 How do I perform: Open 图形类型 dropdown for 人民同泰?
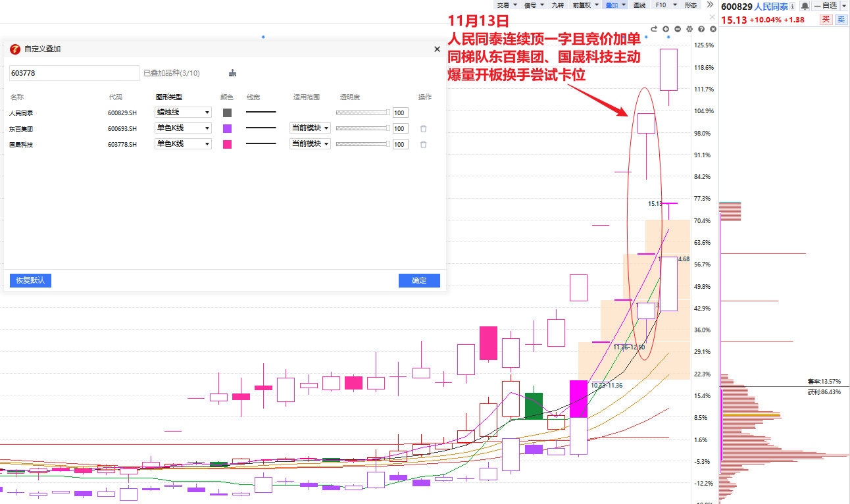pos(183,113)
